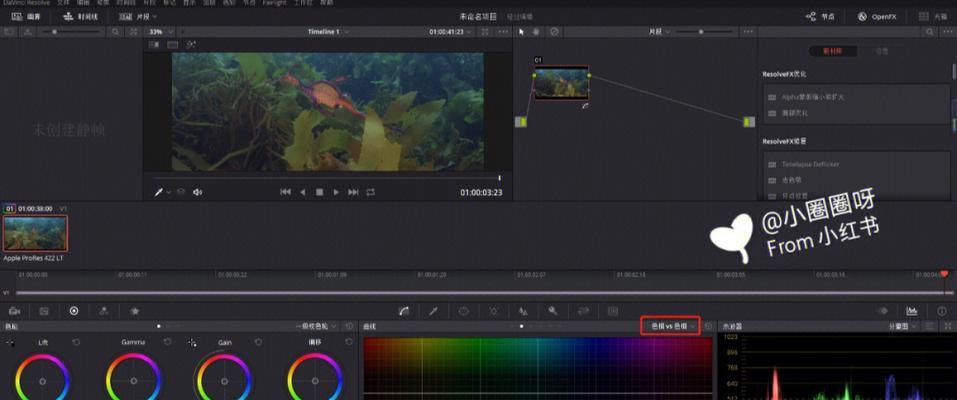The image size is (957, 400).
Task: Pick white point next to Gain
Action: click(193, 343)
